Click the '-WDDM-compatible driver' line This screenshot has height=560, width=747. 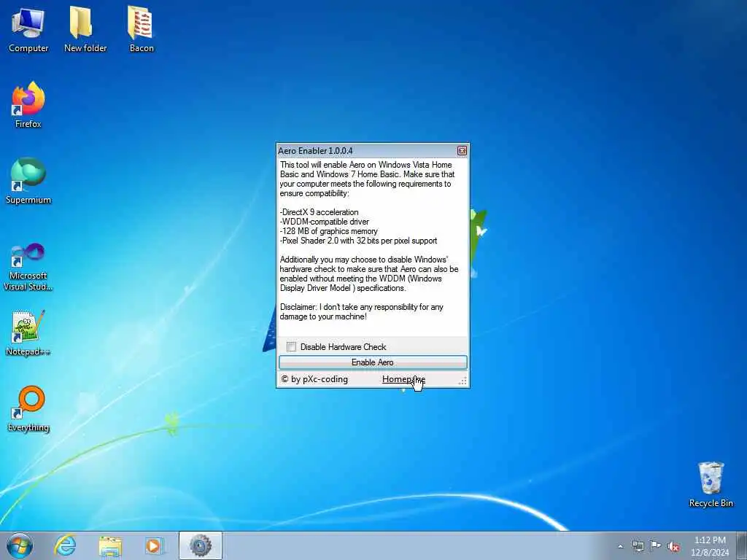(325, 222)
